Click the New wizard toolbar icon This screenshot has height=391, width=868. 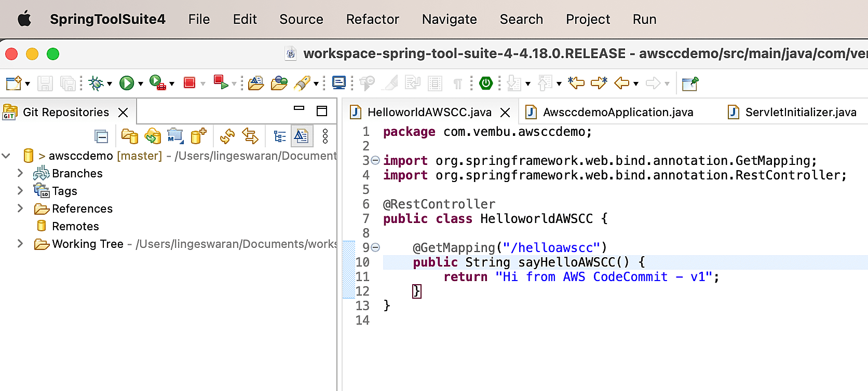[x=13, y=83]
